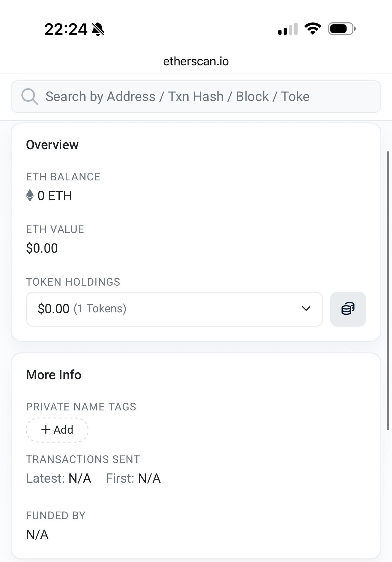The height and width of the screenshot is (562, 392).
Task: Click the ETH Value $0.00 amount
Action: [42, 248]
